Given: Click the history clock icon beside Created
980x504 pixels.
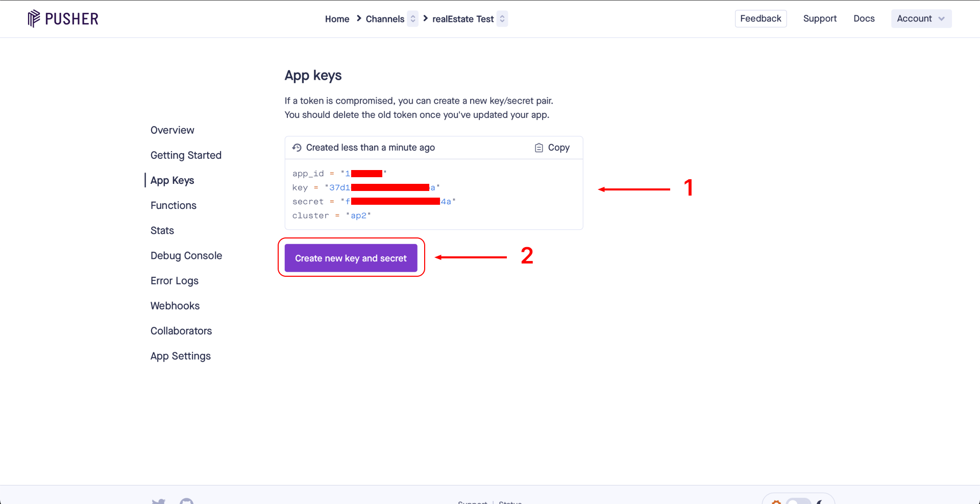Looking at the screenshot, I should [x=297, y=148].
